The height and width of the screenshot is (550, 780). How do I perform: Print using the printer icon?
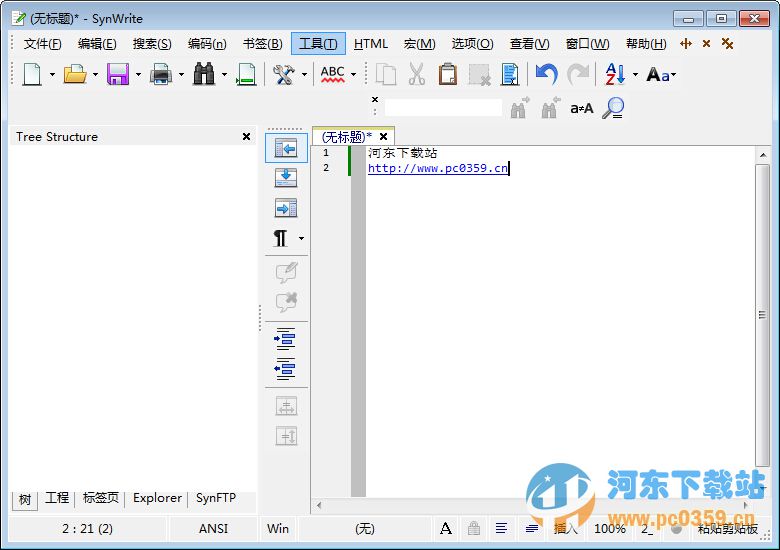[x=161, y=75]
